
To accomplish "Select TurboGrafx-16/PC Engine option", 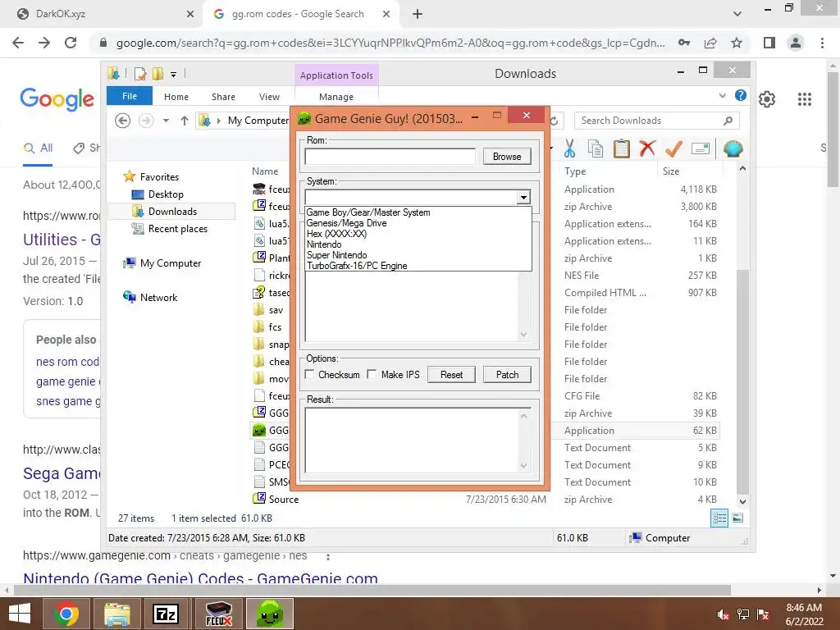I will pyautogui.click(x=357, y=266).
